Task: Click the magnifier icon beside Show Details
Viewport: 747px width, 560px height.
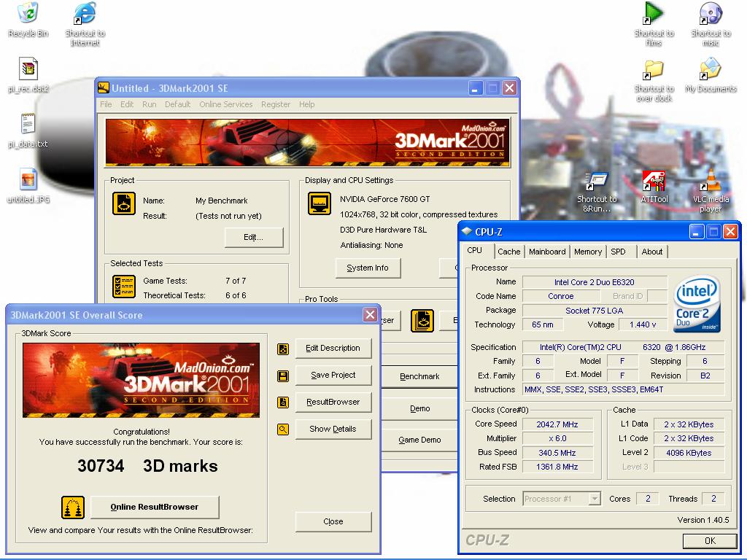Action: pyautogui.click(x=283, y=429)
